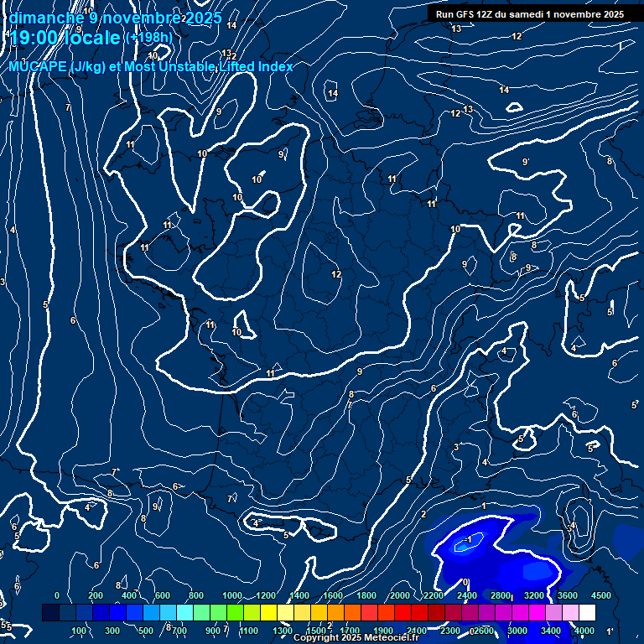Click the '500' legend value

click(x=146, y=631)
